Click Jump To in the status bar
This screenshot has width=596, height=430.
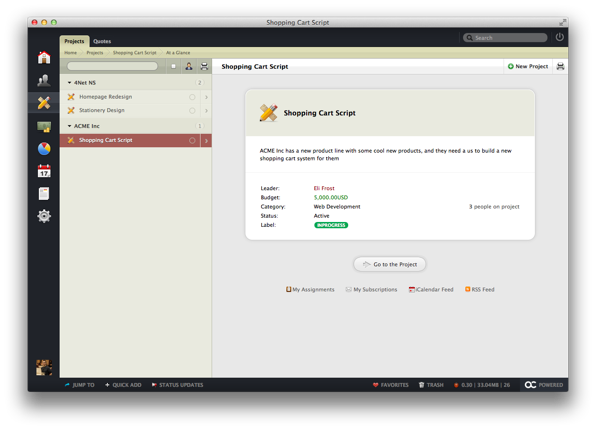click(79, 385)
